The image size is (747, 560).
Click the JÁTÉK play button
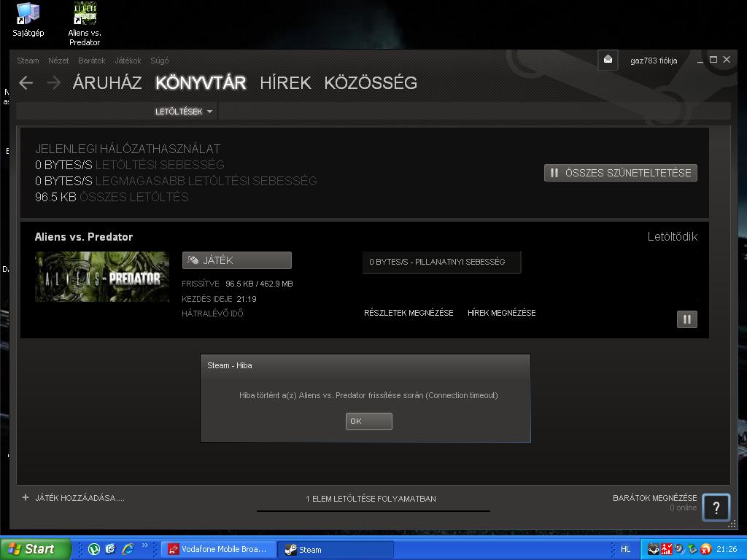point(237,260)
